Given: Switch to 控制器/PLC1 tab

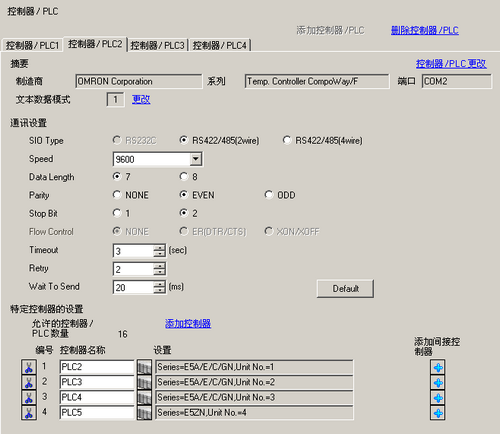Looking at the screenshot, I should click(x=32, y=45).
